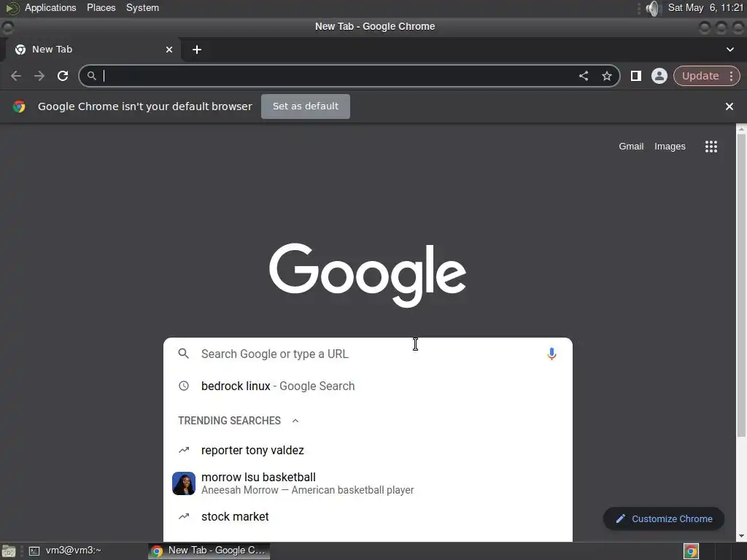Reload the page with the refresh icon
This screenshot has height=560, width=747.
[63, 76]
